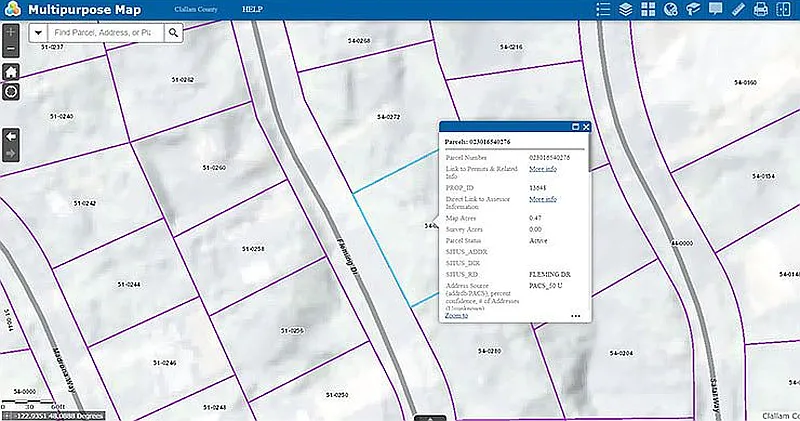Click the Measurement ruler tool
Screen dimensions: 800x421
point(738,9)
